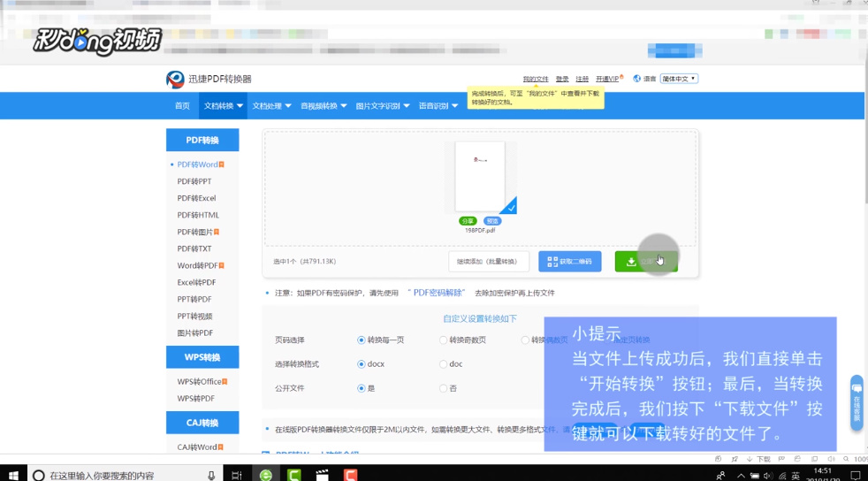Set 公开文件 to 是
The image size is (868, 481).
point(361,388)
